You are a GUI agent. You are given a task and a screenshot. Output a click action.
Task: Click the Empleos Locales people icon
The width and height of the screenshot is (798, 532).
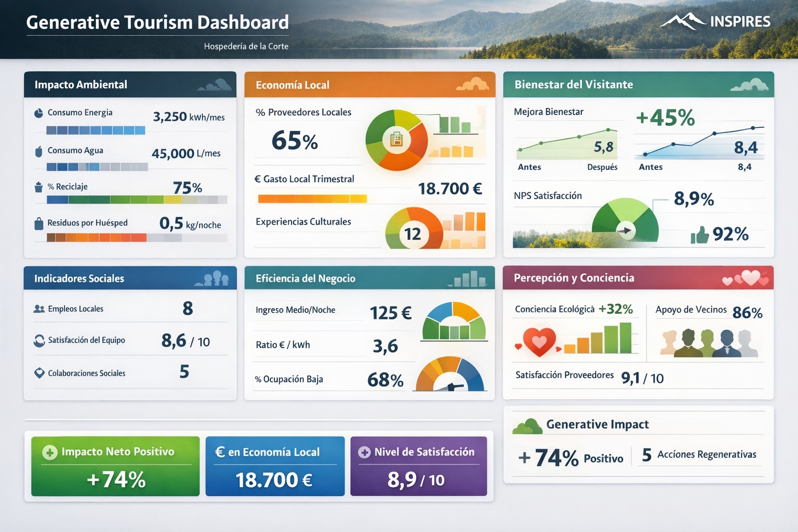(39, 309)
